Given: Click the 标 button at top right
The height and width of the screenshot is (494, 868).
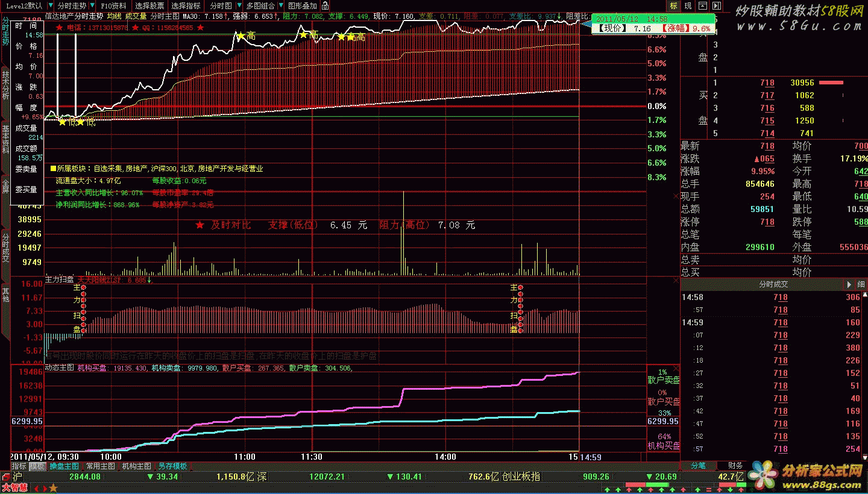Looking at the screenshot, I should click(x=673, y=5).
